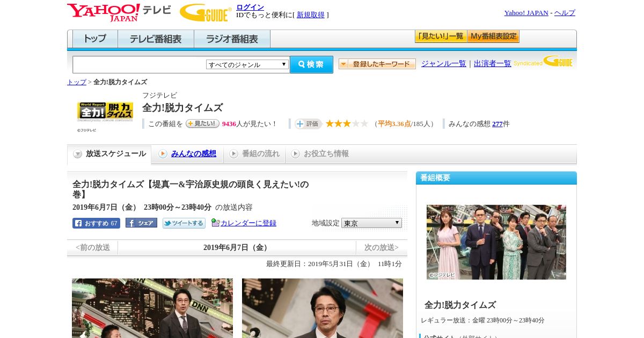Click the 全力!脱力タイムズ title in sidebar

click(460, 305)
